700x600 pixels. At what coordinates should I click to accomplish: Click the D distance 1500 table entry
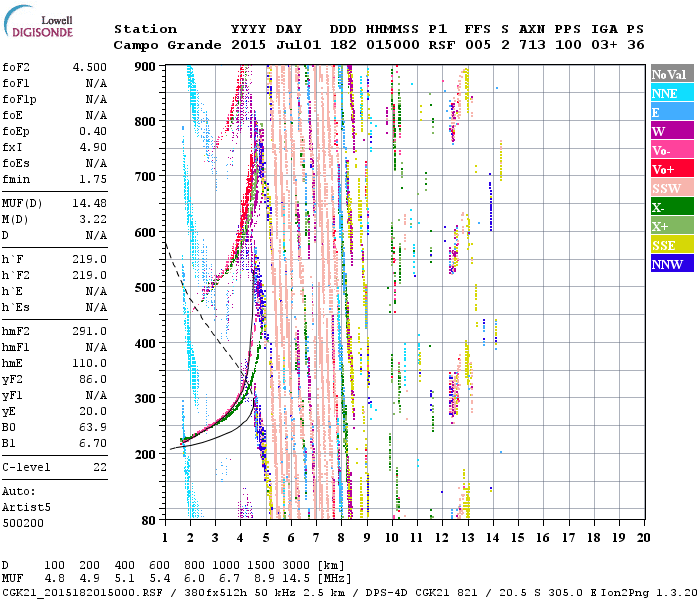[x=261, y=565]
